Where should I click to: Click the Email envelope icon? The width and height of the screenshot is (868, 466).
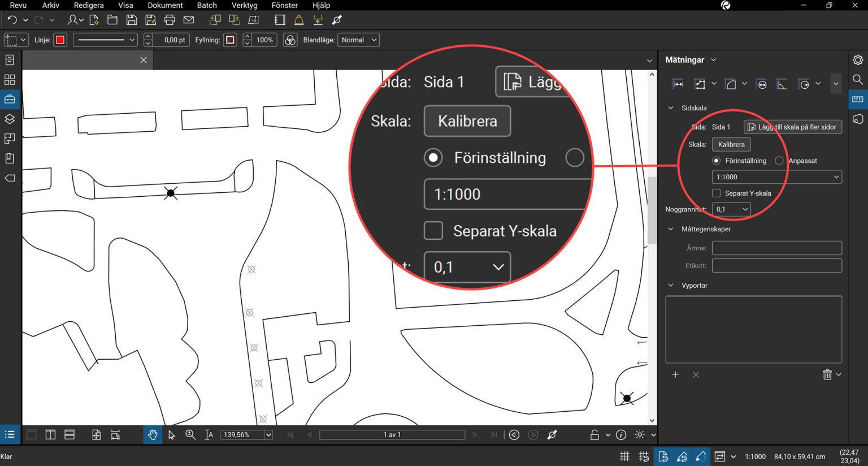tap(189, 20)
